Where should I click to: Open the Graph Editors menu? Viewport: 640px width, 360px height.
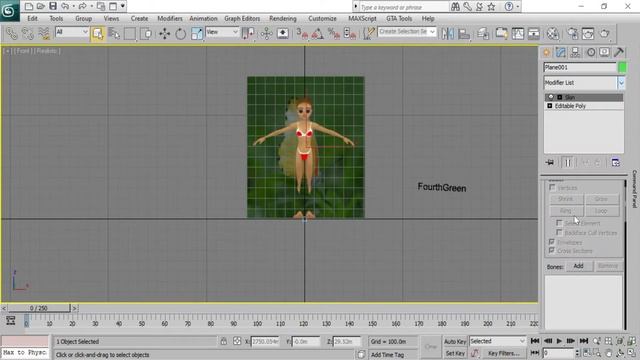pos(242,18)
